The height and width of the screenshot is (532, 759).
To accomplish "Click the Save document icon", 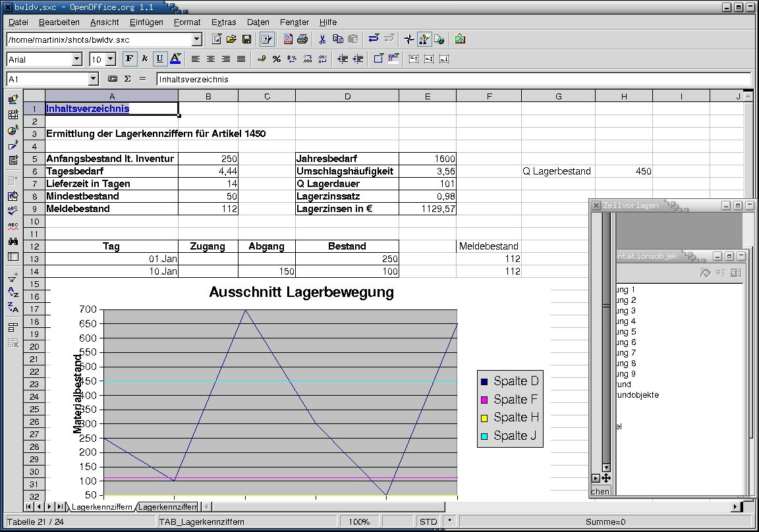I will pyautogui.click(x=246, y=40).
